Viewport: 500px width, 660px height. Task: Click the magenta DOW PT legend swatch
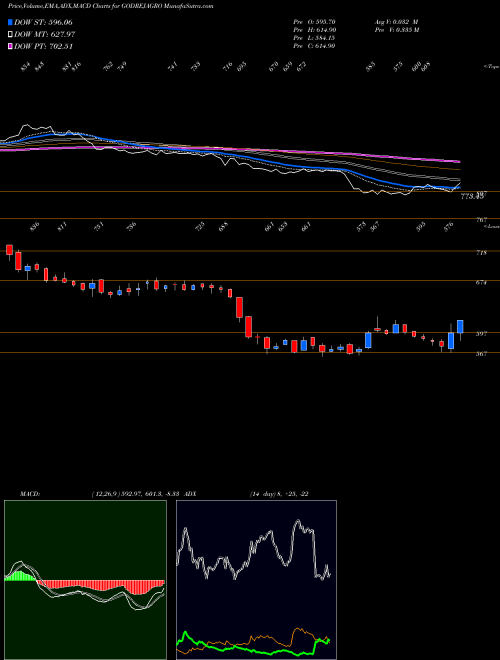[x=10, y=46]
